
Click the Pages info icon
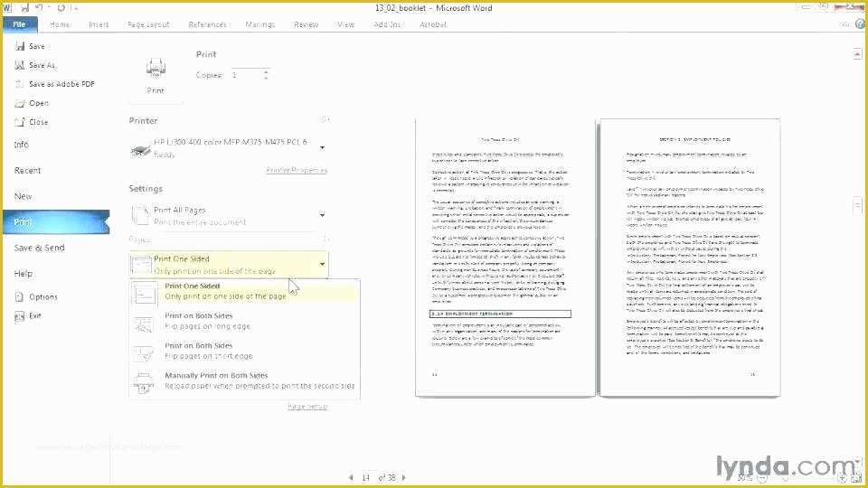click(x=325, y=239)
